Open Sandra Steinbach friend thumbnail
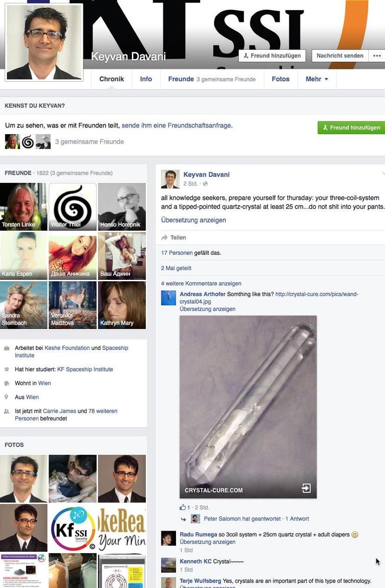 (24, 305)
